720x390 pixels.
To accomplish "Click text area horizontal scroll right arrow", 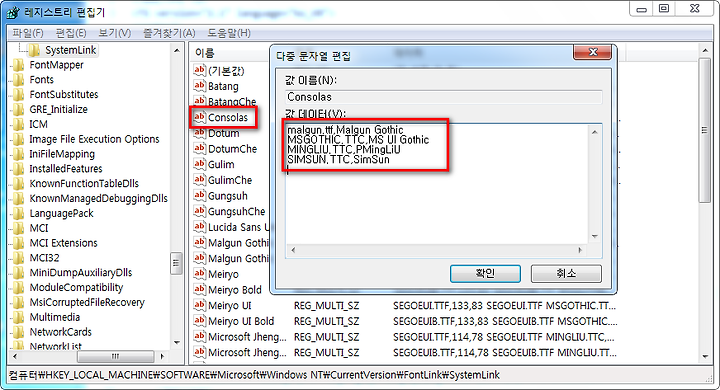I will tap(580, 250).
